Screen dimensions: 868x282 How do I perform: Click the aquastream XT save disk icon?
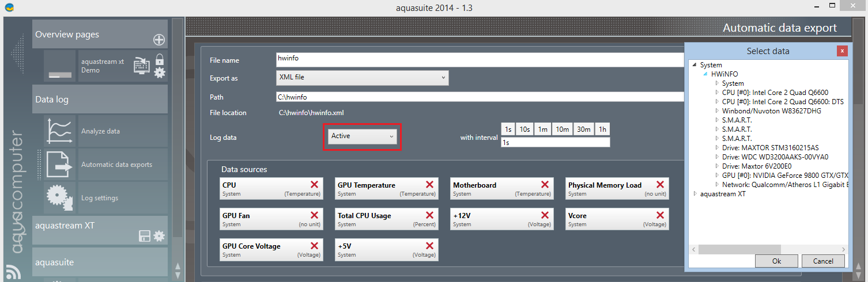pyautogui.click(x=145, y=236)
